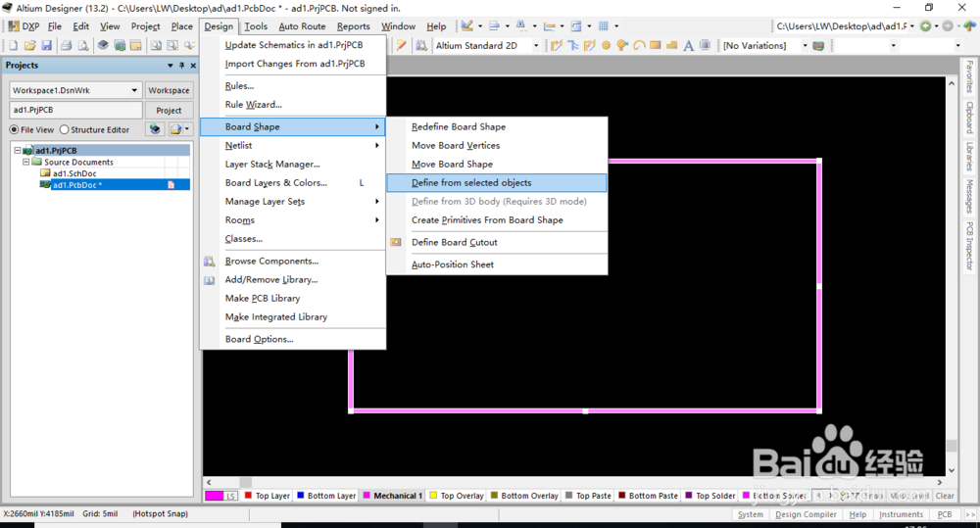Collapse the ad1.PrjPCB tree node
Screen dimensions: 980x528
[x=18, y=150]
